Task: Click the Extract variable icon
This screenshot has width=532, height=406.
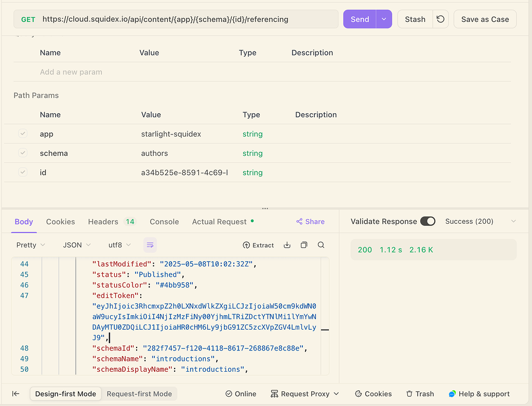Action: pos(258,245)
